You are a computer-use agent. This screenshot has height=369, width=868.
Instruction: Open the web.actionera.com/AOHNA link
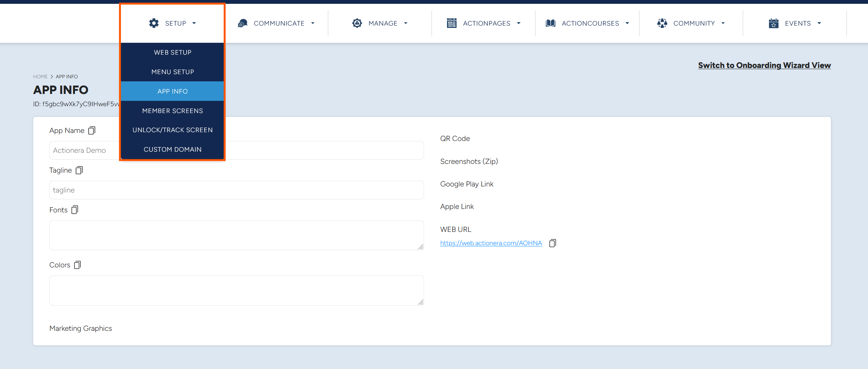coord(491,243)
